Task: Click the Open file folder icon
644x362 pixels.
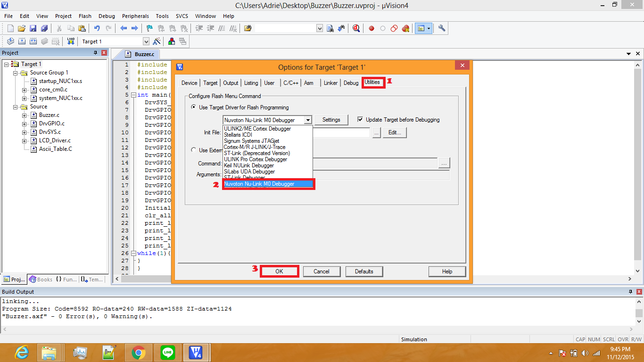Action: pos(21,28)
